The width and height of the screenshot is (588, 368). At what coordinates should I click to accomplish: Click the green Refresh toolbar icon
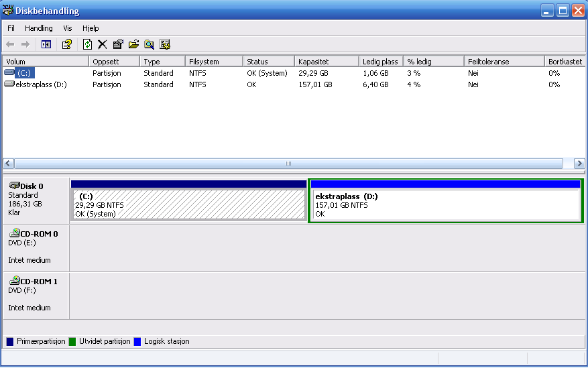click(x=87, y=45)
